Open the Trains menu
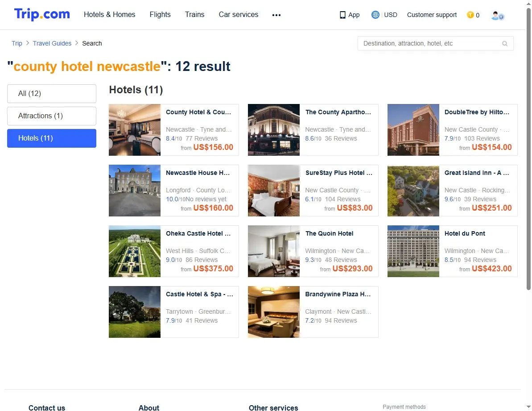This screenshot has width=532, height=411. 194,15
